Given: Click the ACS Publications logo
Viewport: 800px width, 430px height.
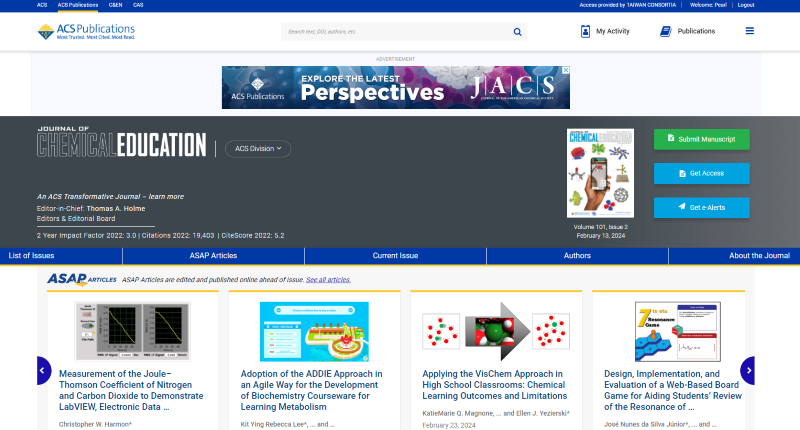Looking at the screenshot, I should (x=86, y=31).
